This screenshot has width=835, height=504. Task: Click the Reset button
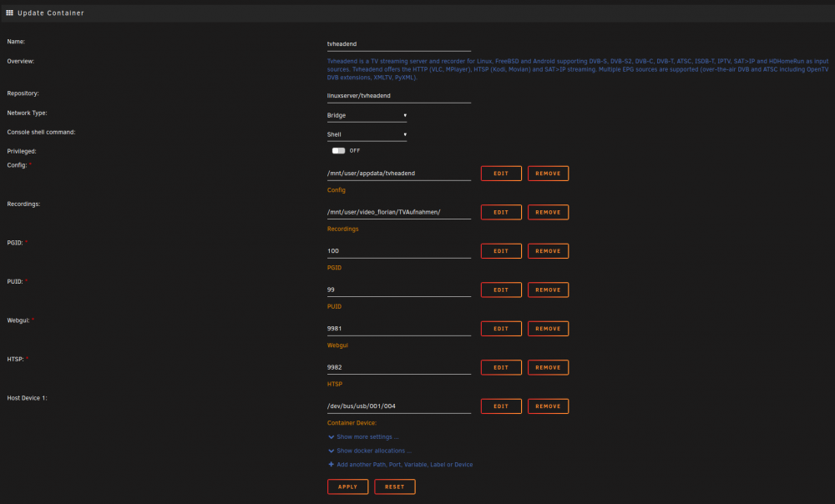[395, 487]
